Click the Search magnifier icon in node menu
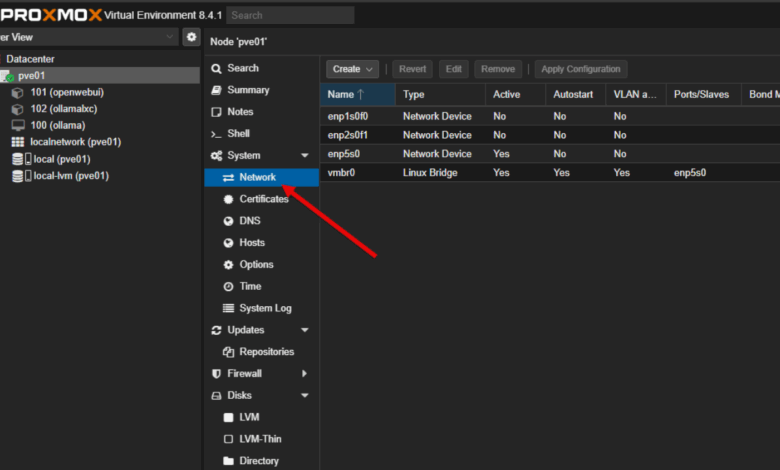 216,68
